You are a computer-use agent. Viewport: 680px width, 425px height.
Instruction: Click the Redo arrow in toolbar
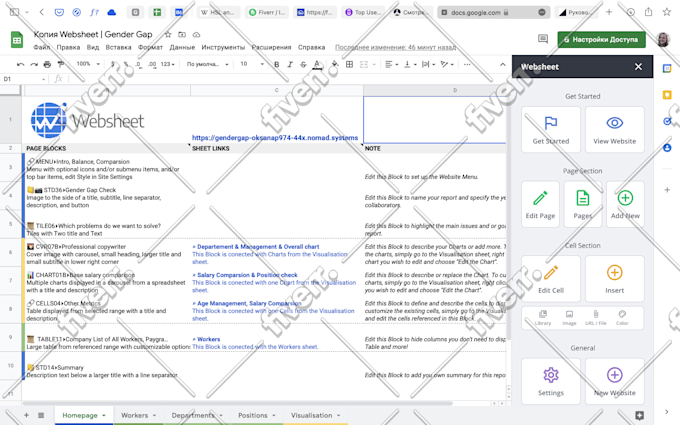(34, 65)
